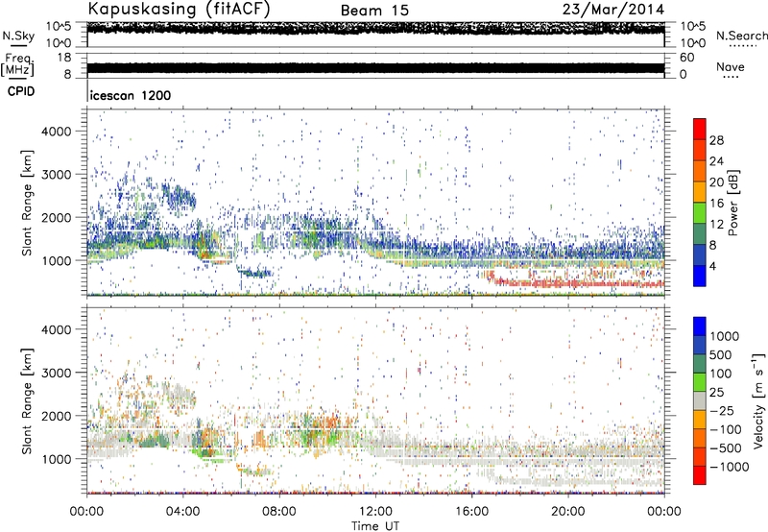Click velocity colorbar tick value '-1000'
The image size is (768, 532).
[729, 467]
